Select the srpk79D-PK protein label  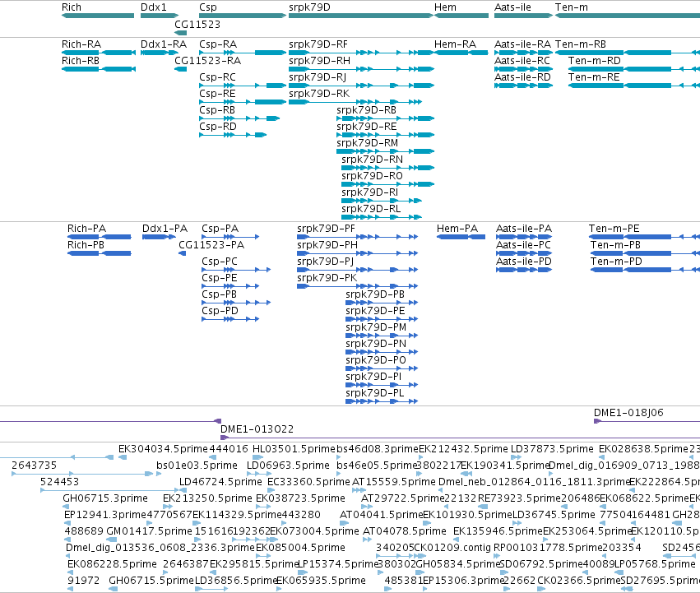tap(327, 278)
